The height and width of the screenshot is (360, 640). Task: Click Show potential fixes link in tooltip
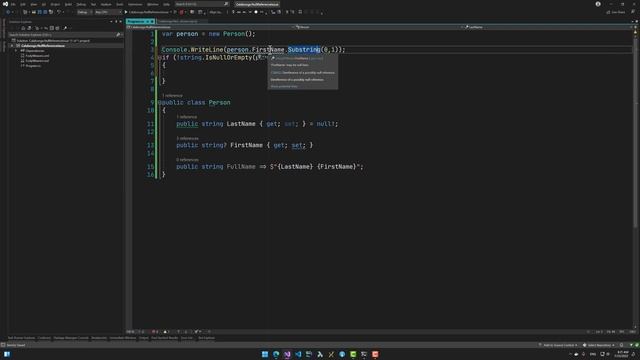(x=284, y=87)
